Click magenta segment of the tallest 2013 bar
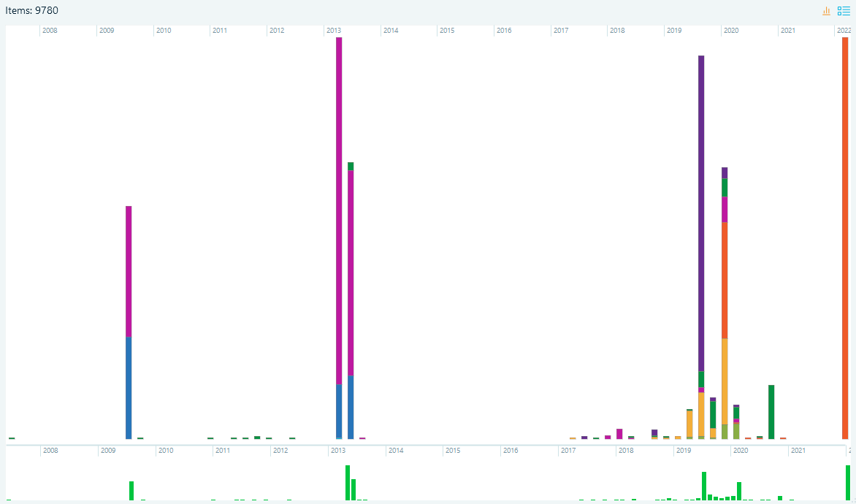The height and width of the screenshot is (504, 856). (339, 211)
